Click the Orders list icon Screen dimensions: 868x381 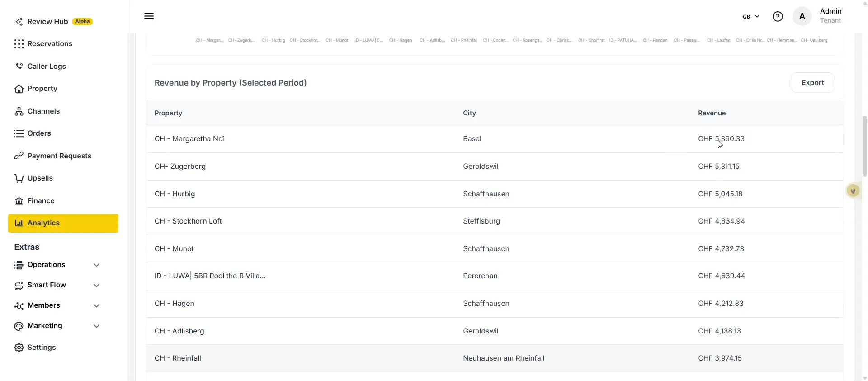(x=19, y=133)
